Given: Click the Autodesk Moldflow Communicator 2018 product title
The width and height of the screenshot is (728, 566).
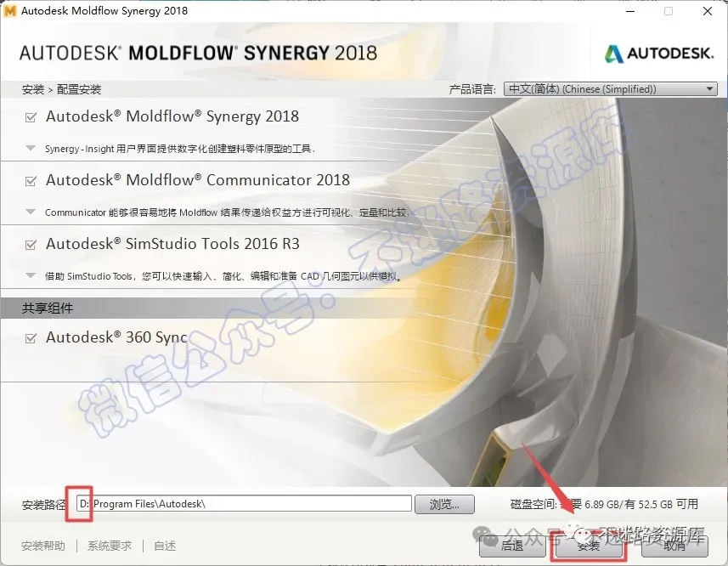Looking at the screenshot, I should coord(198,180).
